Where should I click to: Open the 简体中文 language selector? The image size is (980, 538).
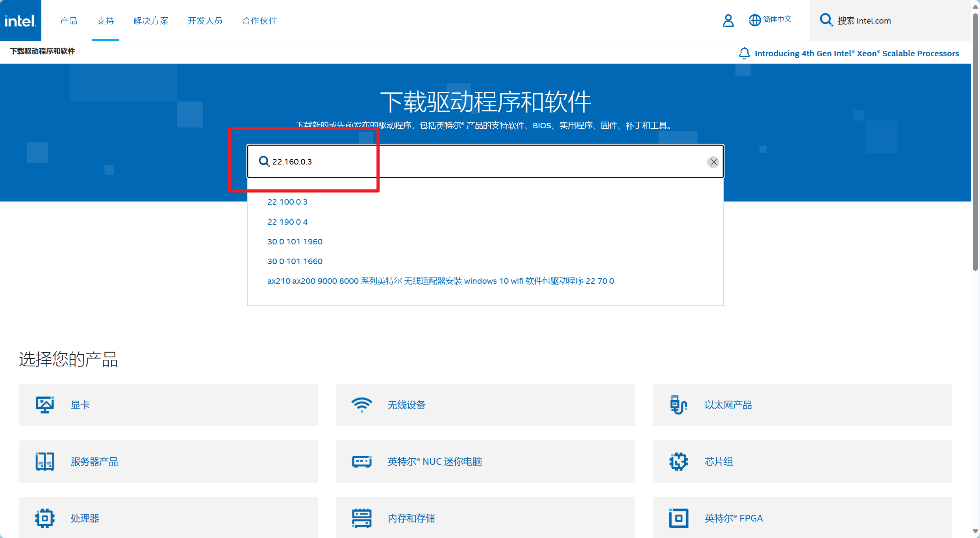click(x=777, y=19)
